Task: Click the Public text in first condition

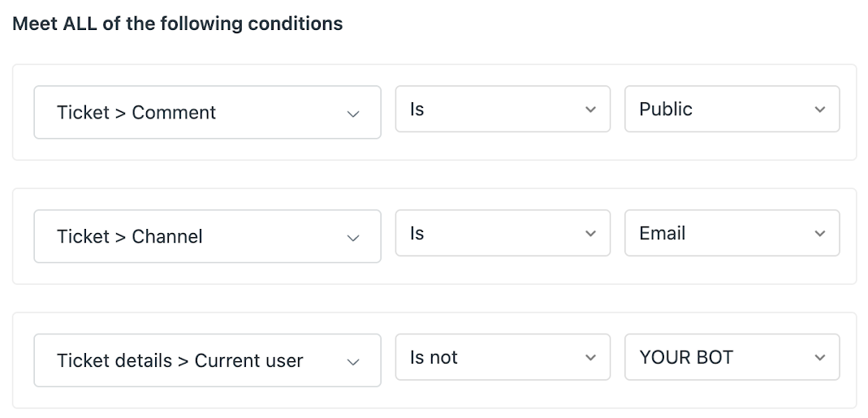Action: click(x=666, y=110)
